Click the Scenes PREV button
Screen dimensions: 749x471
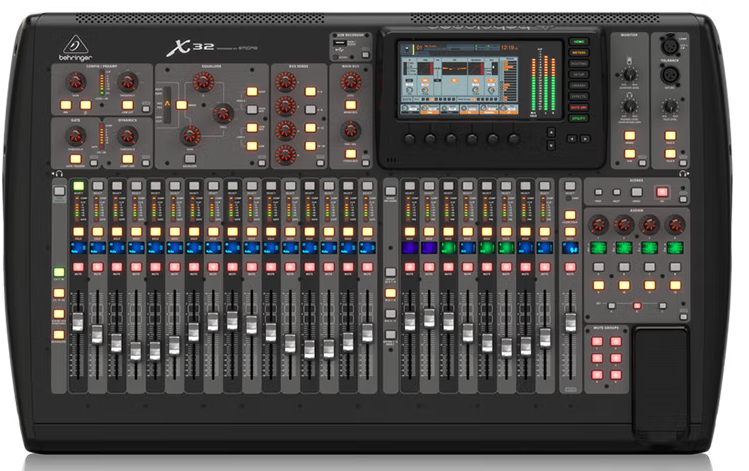pos(598,192)
